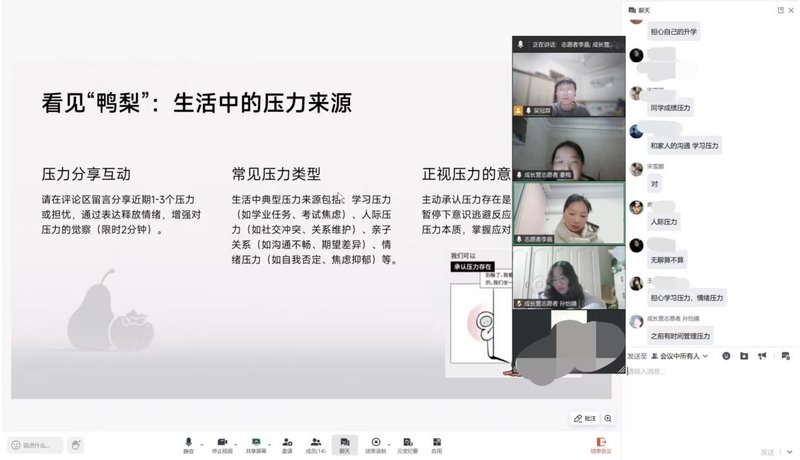This screenshot has width=800, height=460.
Task: Click 共享屏幕 share screen icon
Action: point(257,441)
